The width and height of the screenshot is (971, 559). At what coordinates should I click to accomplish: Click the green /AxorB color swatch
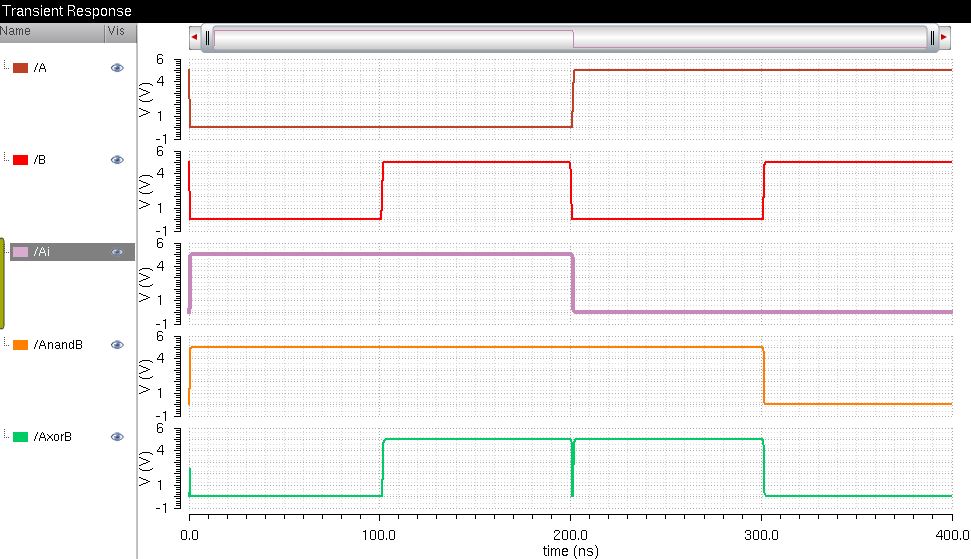(20, 437)
